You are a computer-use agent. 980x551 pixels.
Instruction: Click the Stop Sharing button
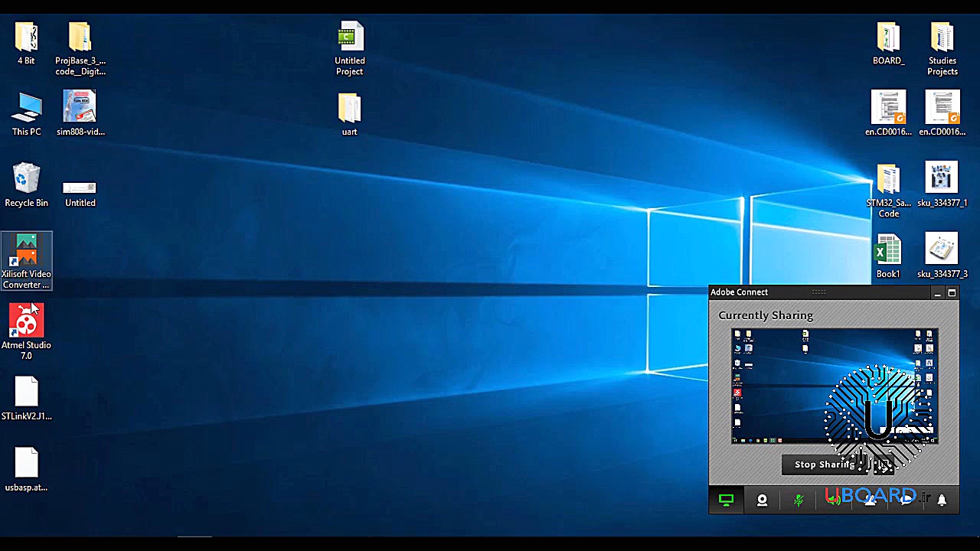pos(838,465)
